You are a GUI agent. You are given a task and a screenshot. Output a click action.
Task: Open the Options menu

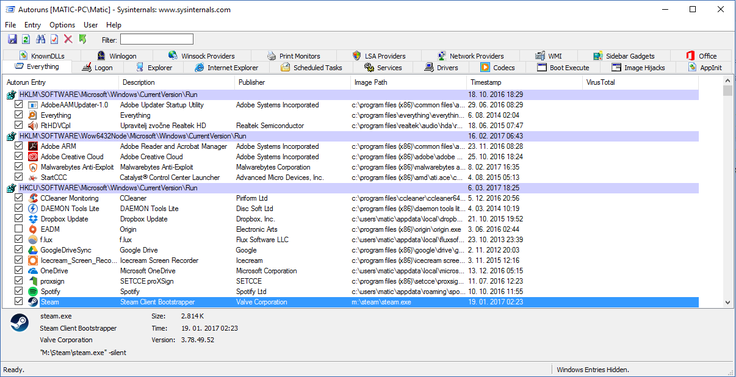click(62, 25)
